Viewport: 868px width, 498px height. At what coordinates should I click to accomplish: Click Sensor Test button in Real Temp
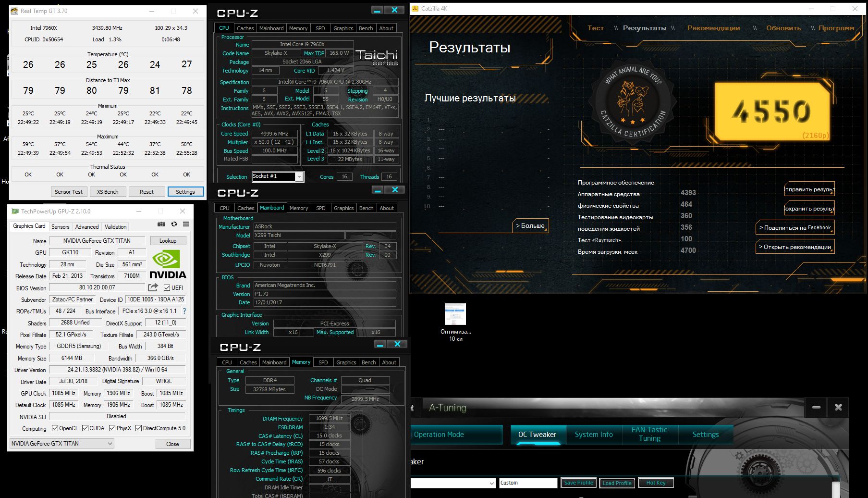point(69,192)
